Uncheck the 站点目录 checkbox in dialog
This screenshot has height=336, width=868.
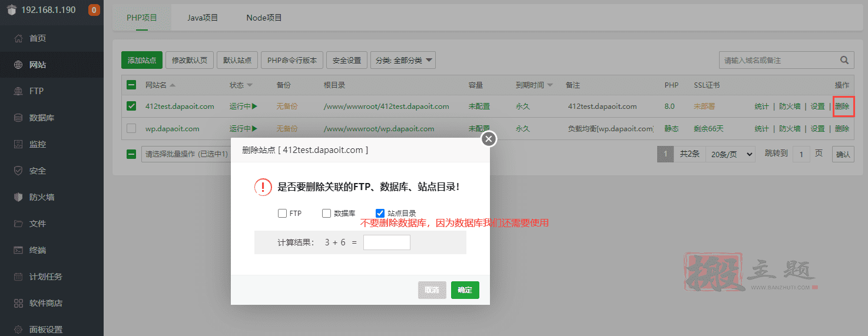point(380,213)
